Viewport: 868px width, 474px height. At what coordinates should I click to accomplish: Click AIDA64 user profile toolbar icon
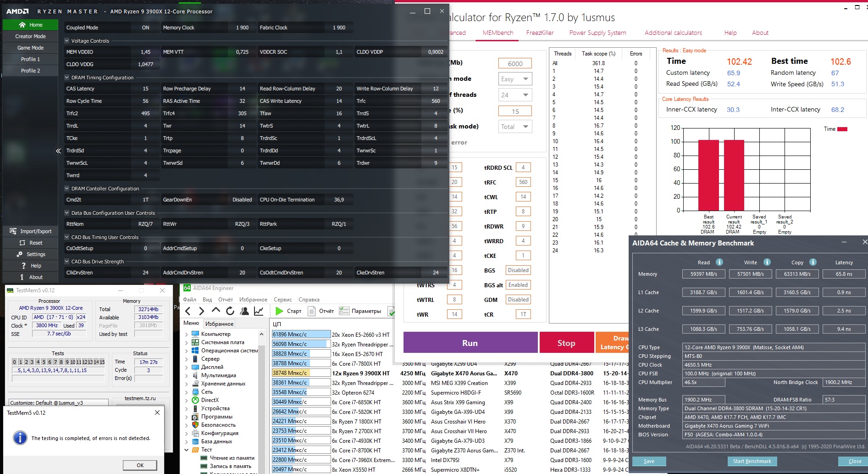pos(244,311)
